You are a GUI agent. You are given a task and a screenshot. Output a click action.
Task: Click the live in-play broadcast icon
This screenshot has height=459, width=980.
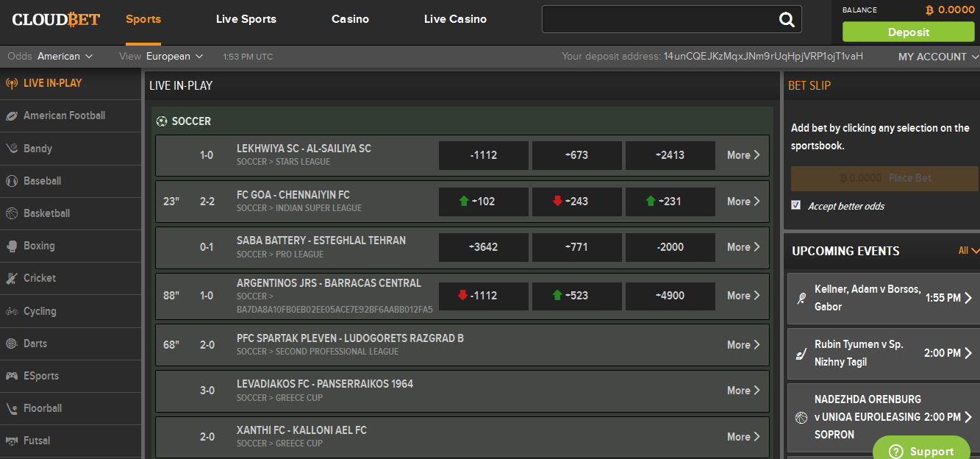(x=12, y=83)
